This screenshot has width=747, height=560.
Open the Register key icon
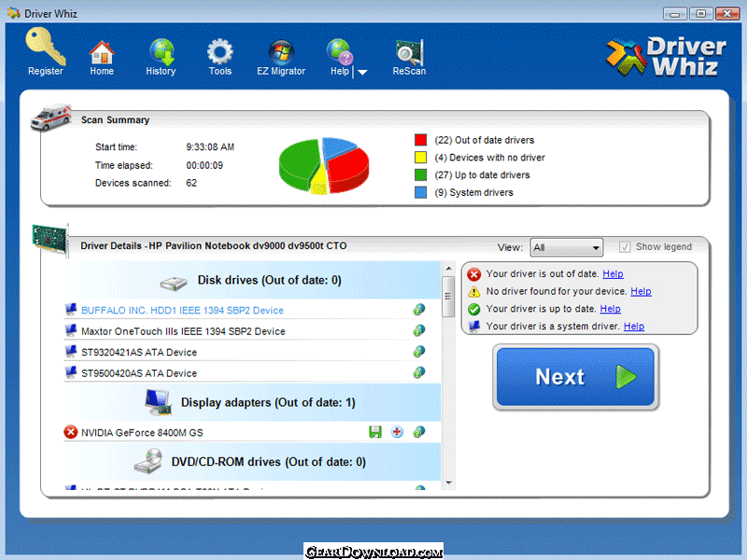[x=45, y=46]
